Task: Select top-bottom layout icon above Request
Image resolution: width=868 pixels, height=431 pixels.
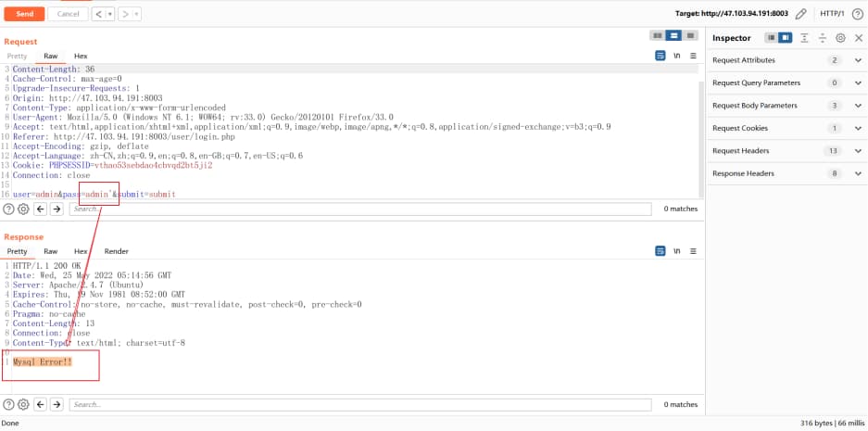Action: point(673,35)
